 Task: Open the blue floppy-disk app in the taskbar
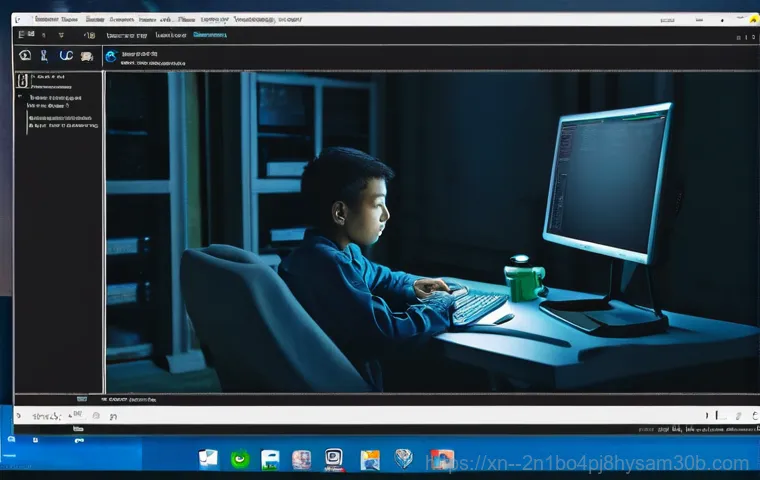coord(270,460)
